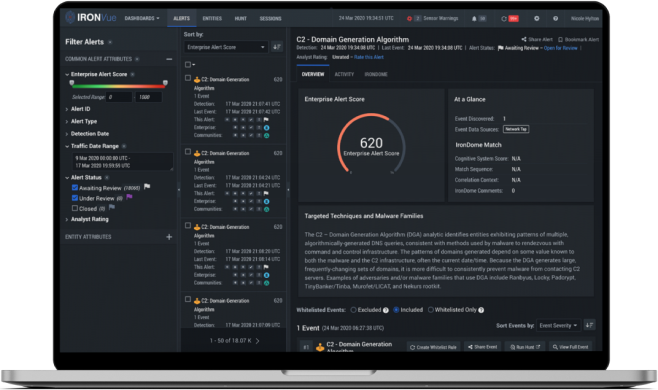Click orange C2 icon of first alert

click(x=197, y=79)
